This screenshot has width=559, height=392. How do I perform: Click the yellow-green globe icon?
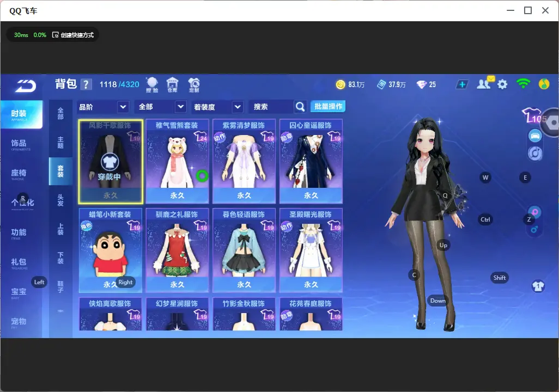click(544, 84)
